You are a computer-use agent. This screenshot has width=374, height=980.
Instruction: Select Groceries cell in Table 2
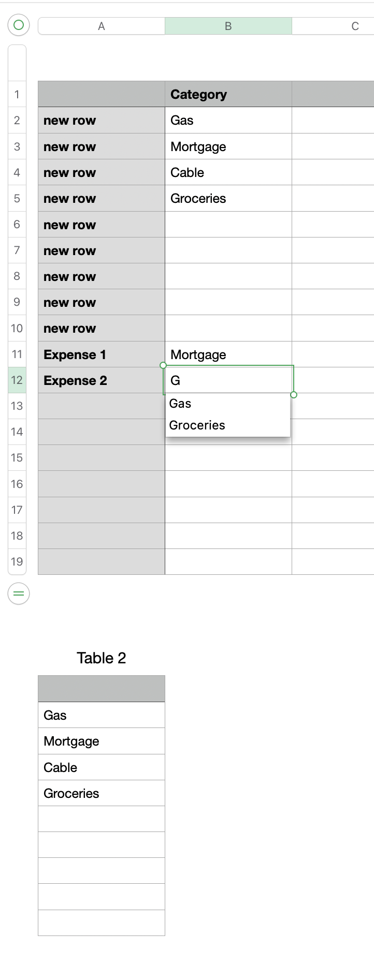coord(102,793)
